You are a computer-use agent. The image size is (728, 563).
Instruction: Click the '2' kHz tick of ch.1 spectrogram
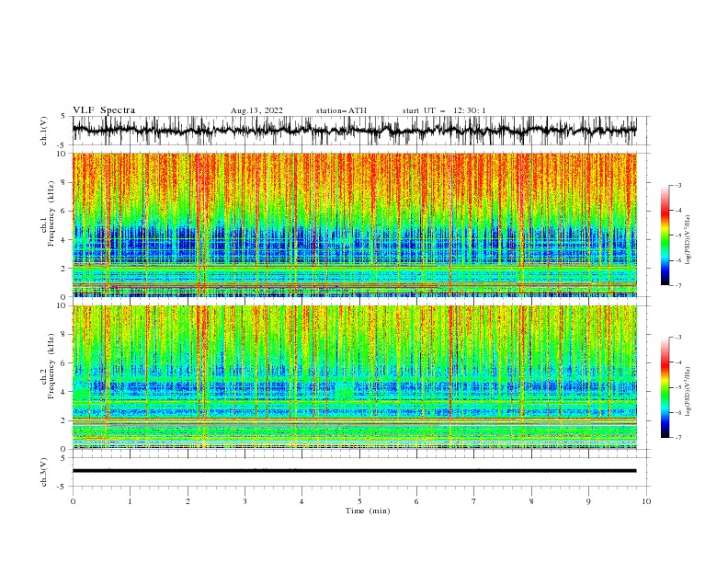[65, 268]
